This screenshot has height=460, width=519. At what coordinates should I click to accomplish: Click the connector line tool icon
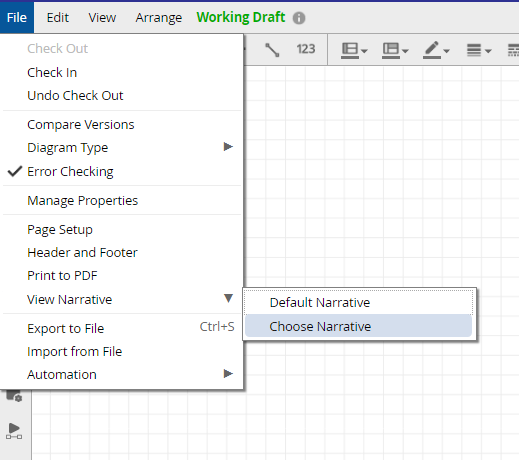[x=272, y=50]
